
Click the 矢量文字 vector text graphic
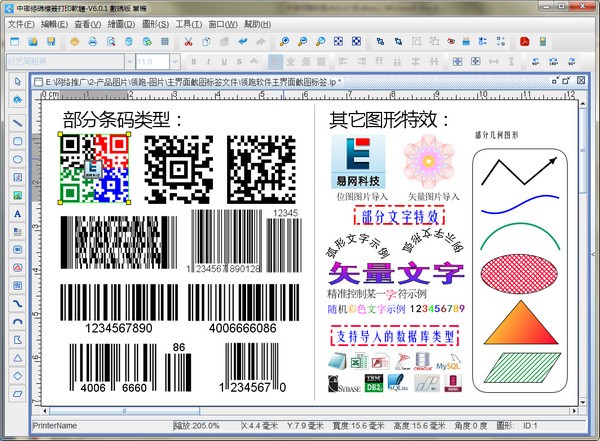pyautogui.click(x=396, y=274)
